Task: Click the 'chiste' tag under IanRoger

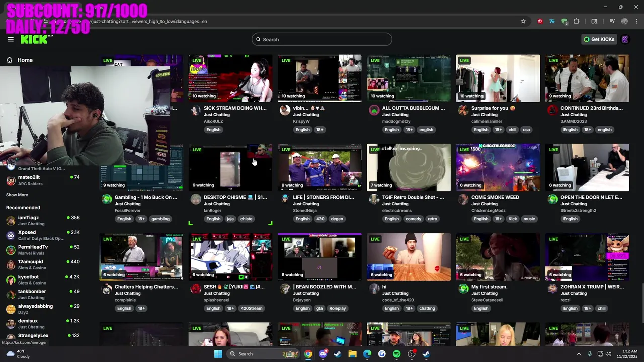Action: click(246, 219)
